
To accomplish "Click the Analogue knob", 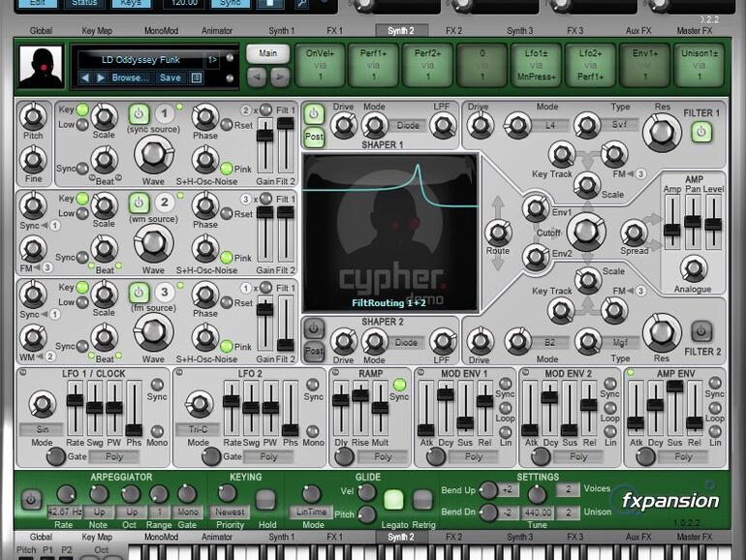I will tap(693, 268).
